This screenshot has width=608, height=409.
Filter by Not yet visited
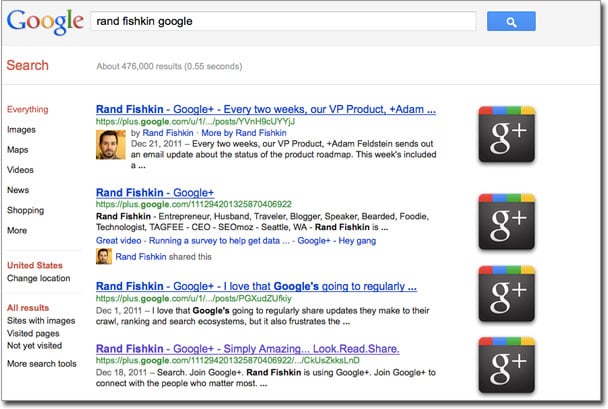tap(35, 345)
